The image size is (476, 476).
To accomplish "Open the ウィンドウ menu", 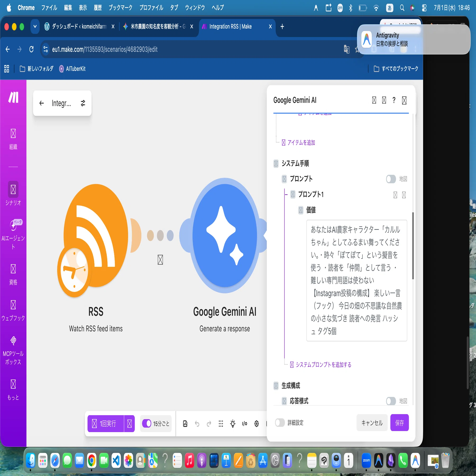I will pos(195,8).
